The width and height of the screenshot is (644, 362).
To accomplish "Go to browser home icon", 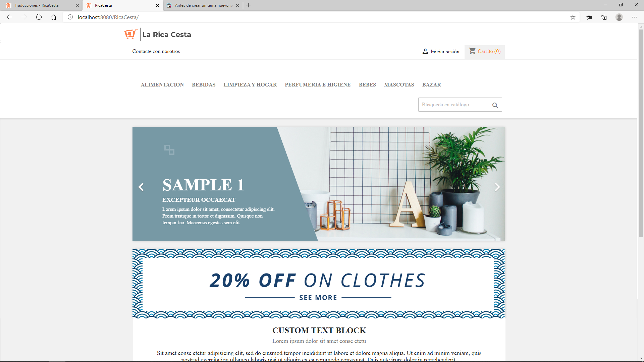I will pyautogui.click(x=54, y=17).
